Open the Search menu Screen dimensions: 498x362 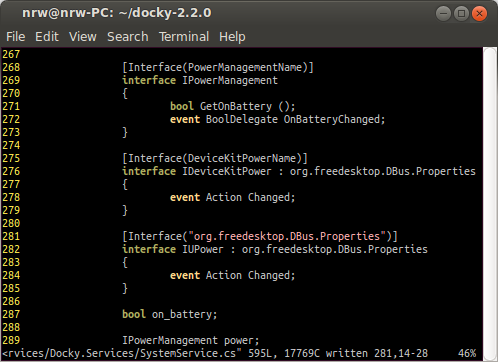coord(128,37)
